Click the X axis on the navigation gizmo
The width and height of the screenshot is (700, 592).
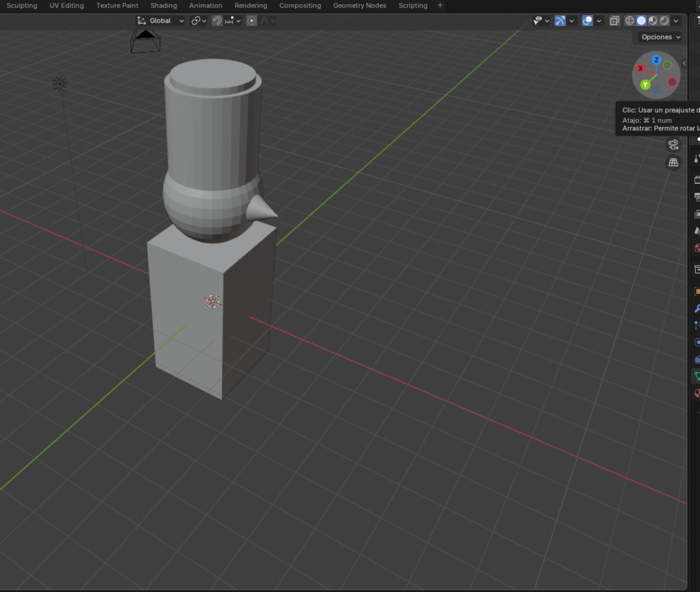click(641, 69)
